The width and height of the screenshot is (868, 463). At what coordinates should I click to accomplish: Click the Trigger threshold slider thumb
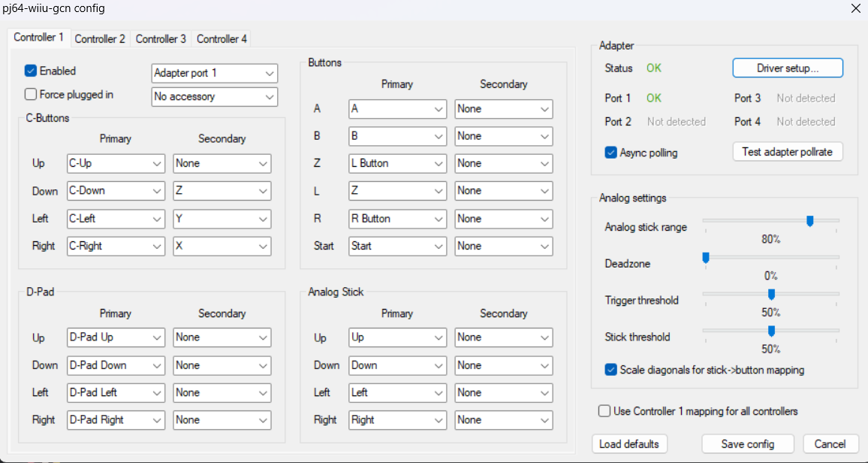tap(771, 295)
